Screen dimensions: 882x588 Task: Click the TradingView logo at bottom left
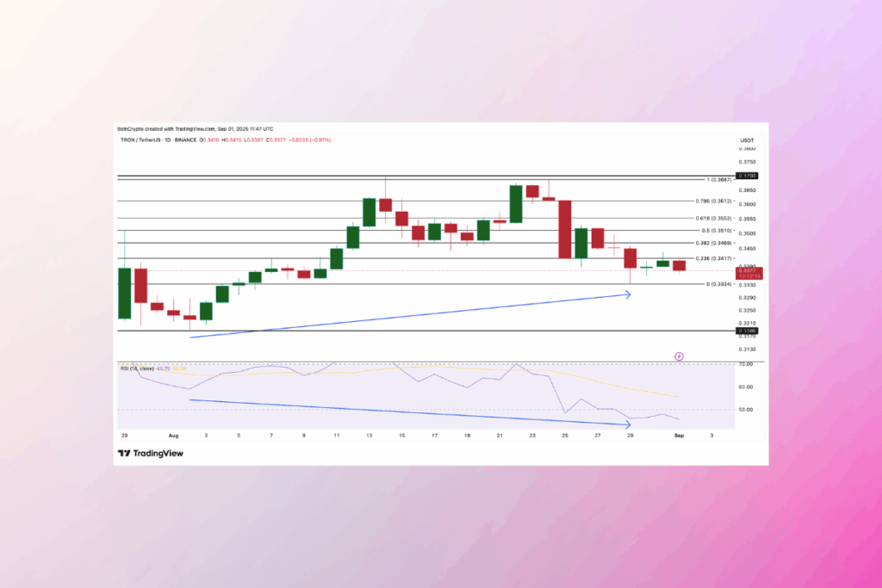pyautogui.click(x=144, y=453)
